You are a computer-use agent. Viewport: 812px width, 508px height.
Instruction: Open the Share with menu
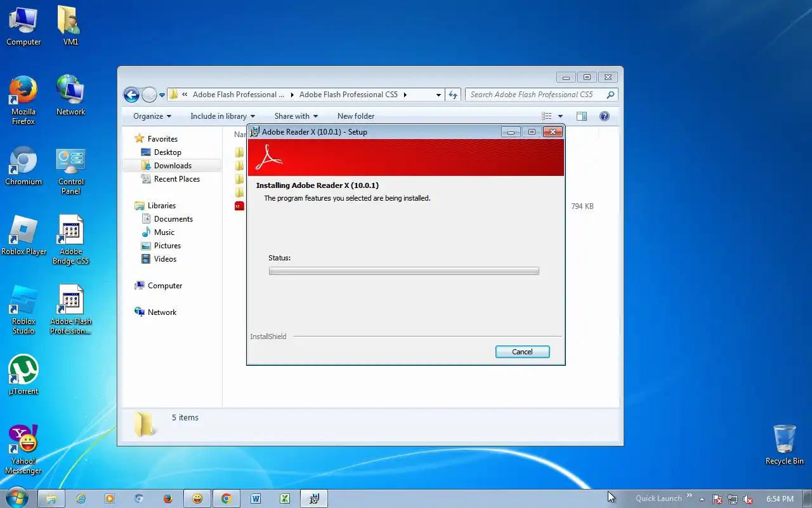[296, 116]
